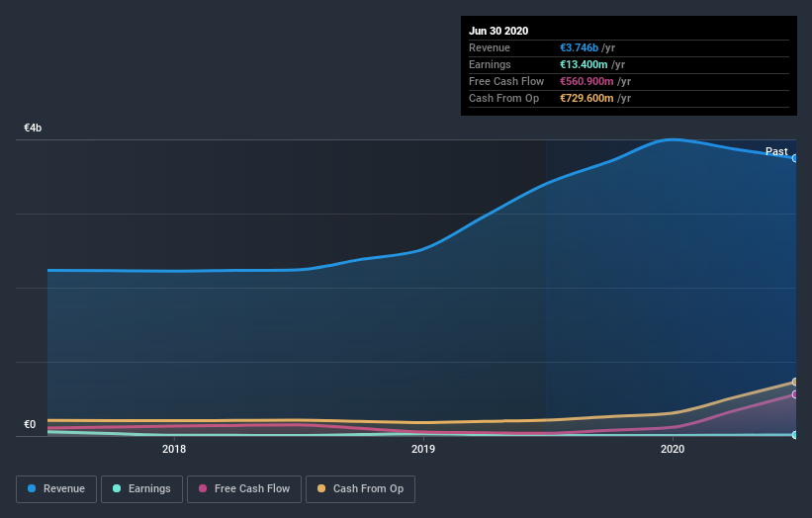Select the Cash From Op endpoint marker
The height and width of the screenshot is (518, 812).
point(795,382)
